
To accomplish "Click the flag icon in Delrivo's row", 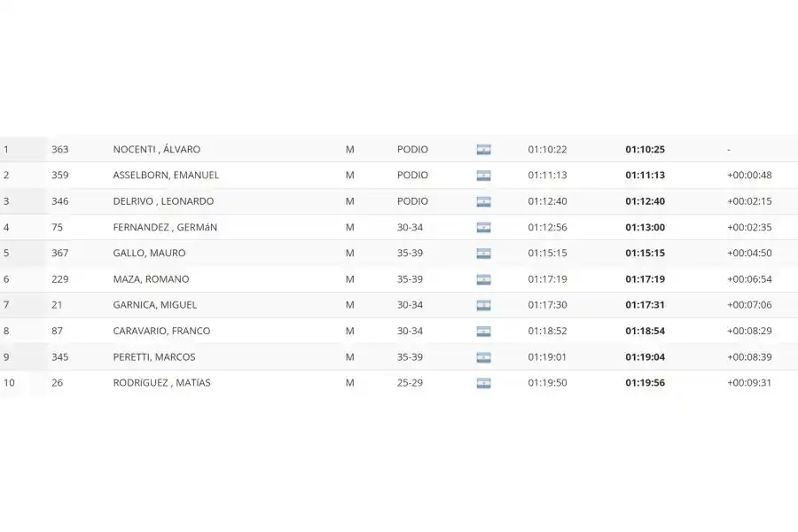I will (x=483, y=201).
